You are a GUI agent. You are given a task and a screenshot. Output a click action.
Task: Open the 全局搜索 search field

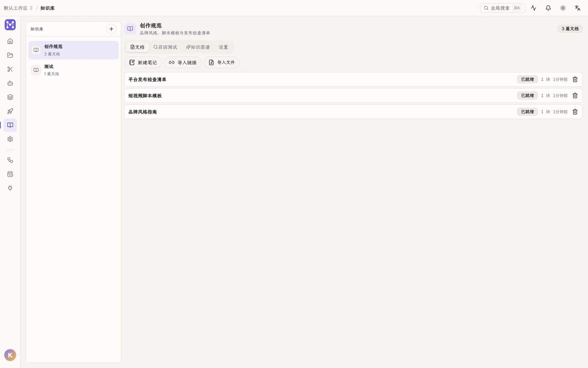[x=503, y=8]
